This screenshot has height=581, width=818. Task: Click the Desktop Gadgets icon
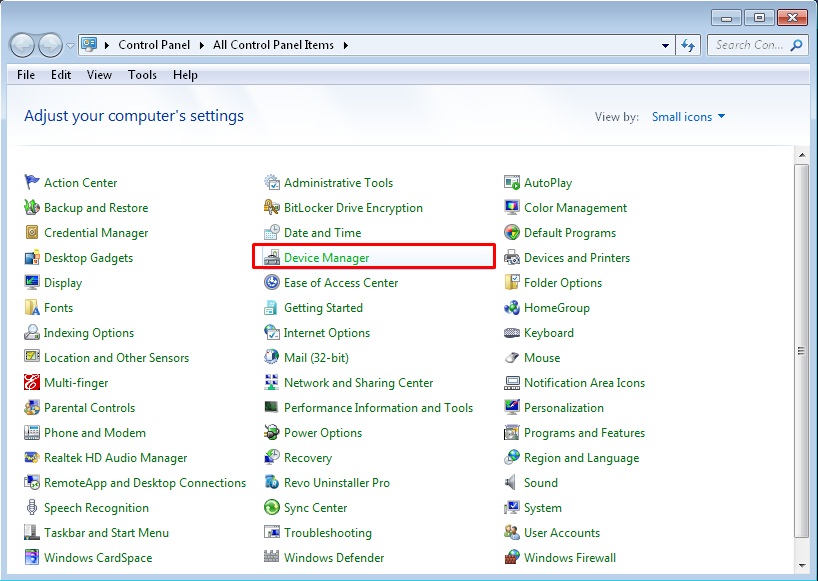[32, 257]
